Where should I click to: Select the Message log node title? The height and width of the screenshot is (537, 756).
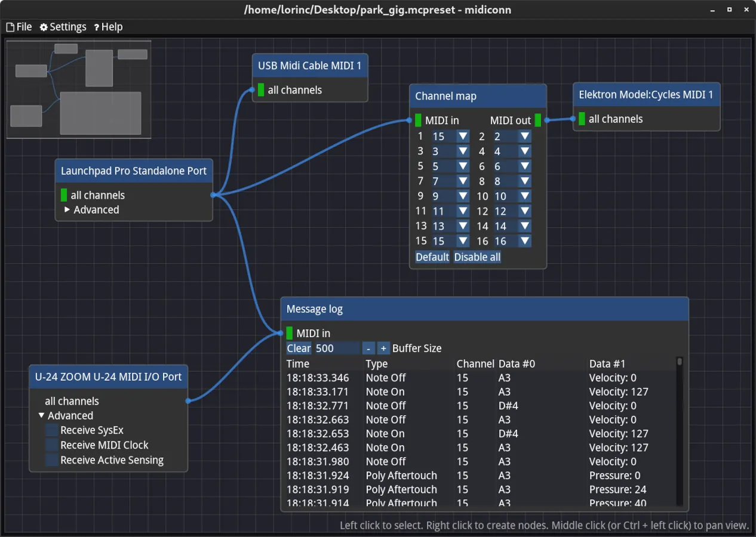pos(484,309)
